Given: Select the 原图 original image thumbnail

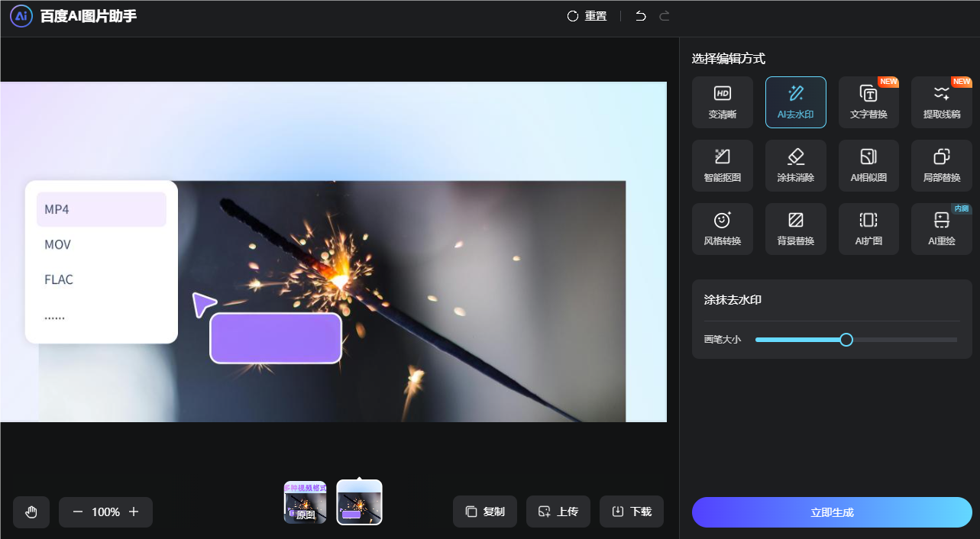Looking at the screenshot, I should click(305, 503).
